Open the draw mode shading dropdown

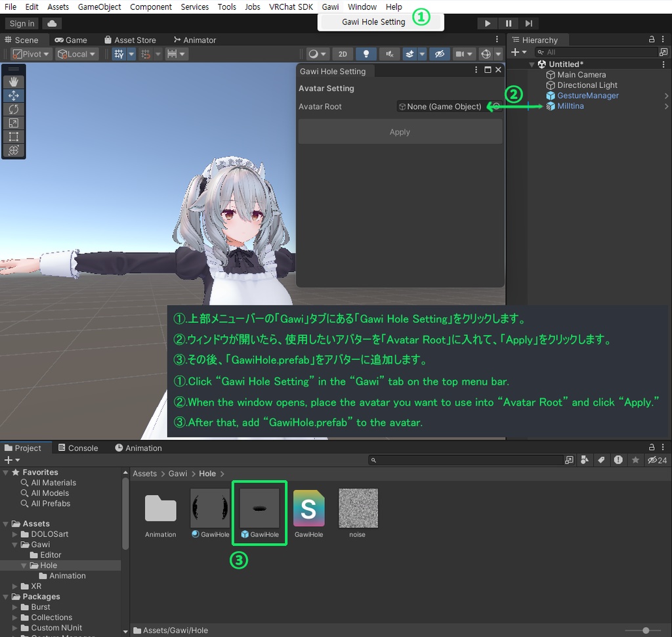(317, 54)
